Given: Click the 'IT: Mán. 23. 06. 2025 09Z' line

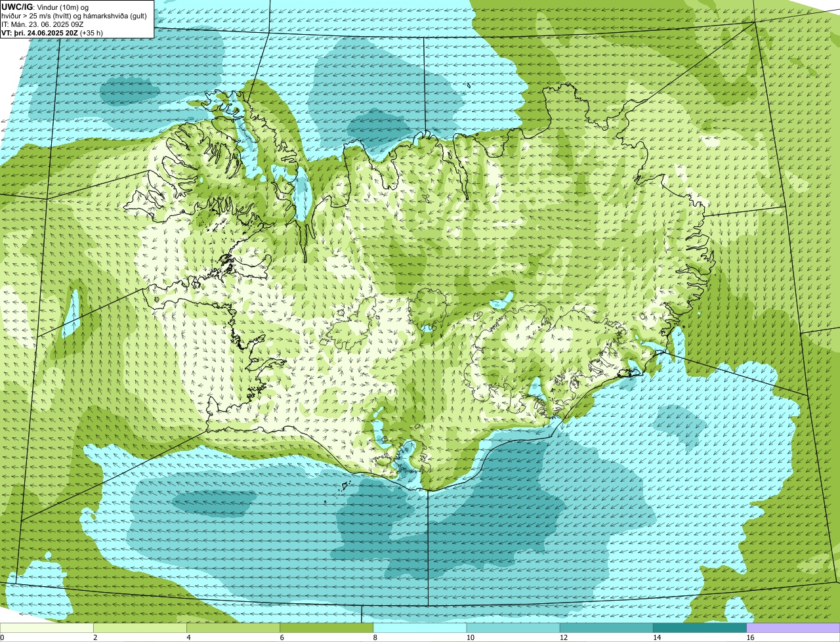Looking at the screenshot, I should (43, 24).
